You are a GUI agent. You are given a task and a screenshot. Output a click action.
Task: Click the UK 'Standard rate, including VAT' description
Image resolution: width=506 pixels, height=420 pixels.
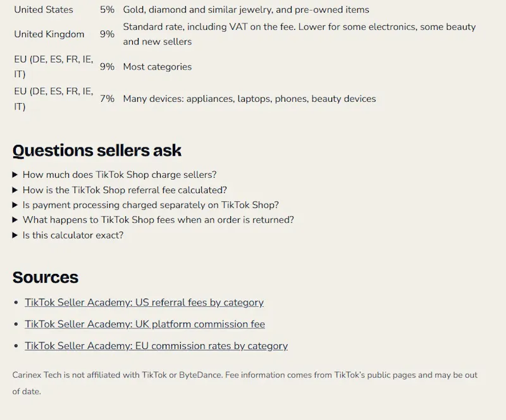299,34
